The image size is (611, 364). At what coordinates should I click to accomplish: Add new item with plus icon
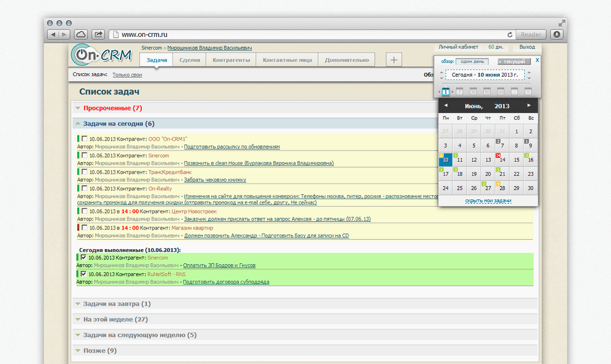point(394,60)
